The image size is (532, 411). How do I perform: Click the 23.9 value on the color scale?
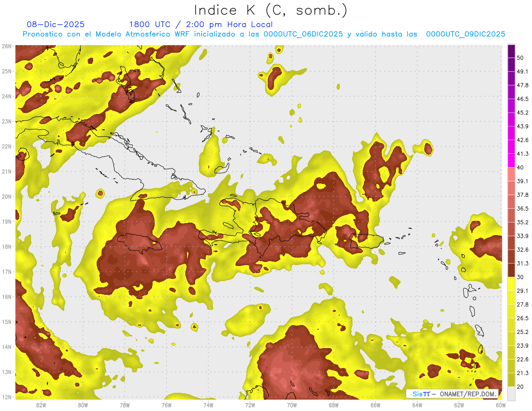523,345
